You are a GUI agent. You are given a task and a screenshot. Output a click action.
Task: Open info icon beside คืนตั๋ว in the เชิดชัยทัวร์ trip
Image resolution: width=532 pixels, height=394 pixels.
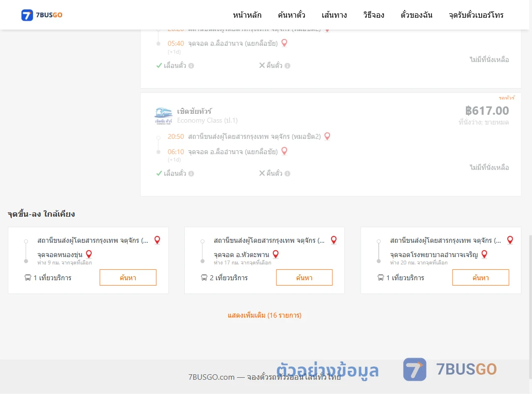pos(287,174)
